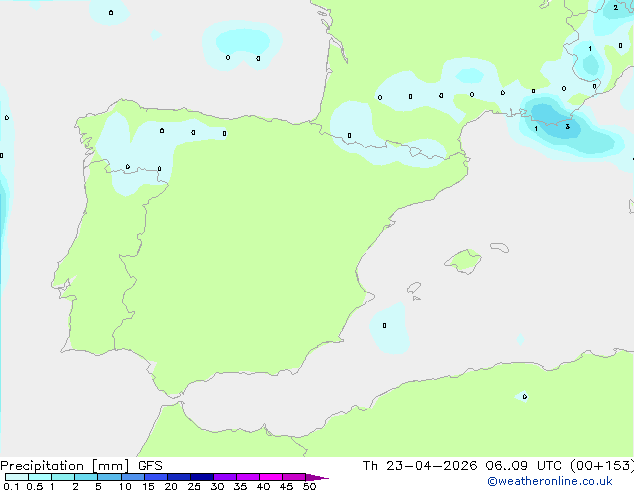This screenshot has width=634, height=490.
Task: Click the 20–25 mm dark blue swatch
Action: click(178, 477)
